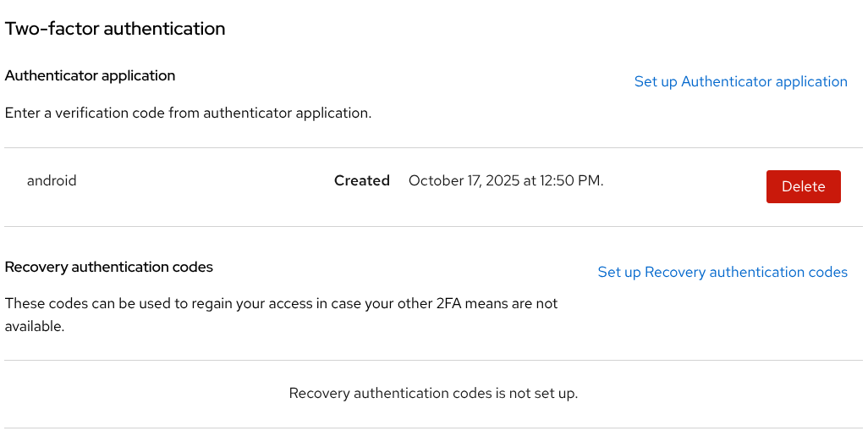Screen dimensions: 868x442
Task: Click the Set up Authenticator application link
Action: coord(740,82)
